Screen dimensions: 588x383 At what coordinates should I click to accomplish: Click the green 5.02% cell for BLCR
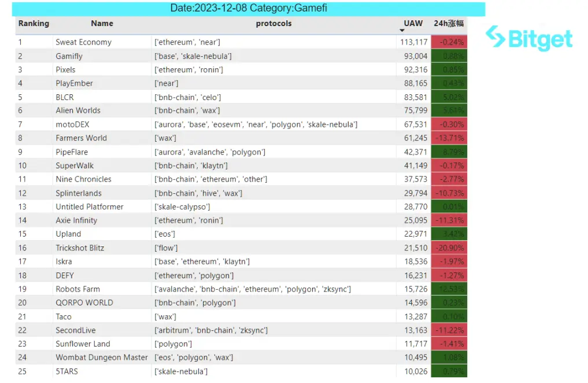(449, 97)
